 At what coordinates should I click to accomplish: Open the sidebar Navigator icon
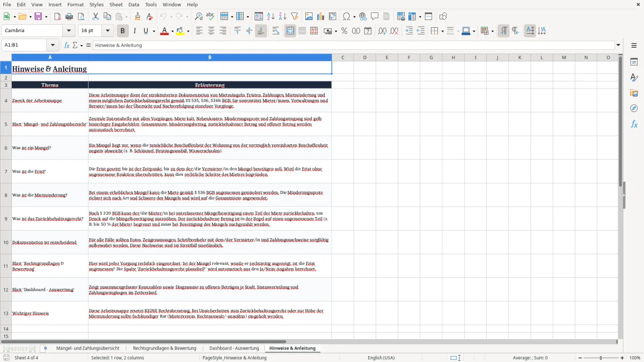tap(634, 108)
